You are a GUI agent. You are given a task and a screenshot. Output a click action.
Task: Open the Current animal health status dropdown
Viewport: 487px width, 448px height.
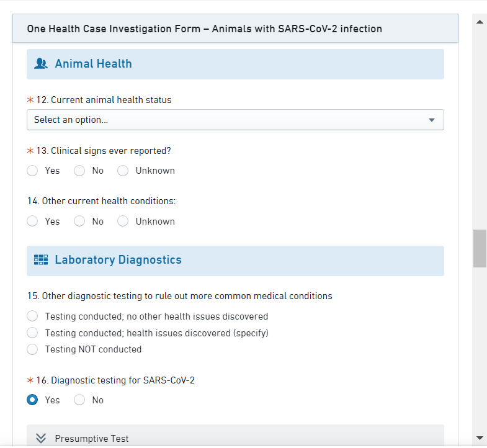tap(235, 120)
